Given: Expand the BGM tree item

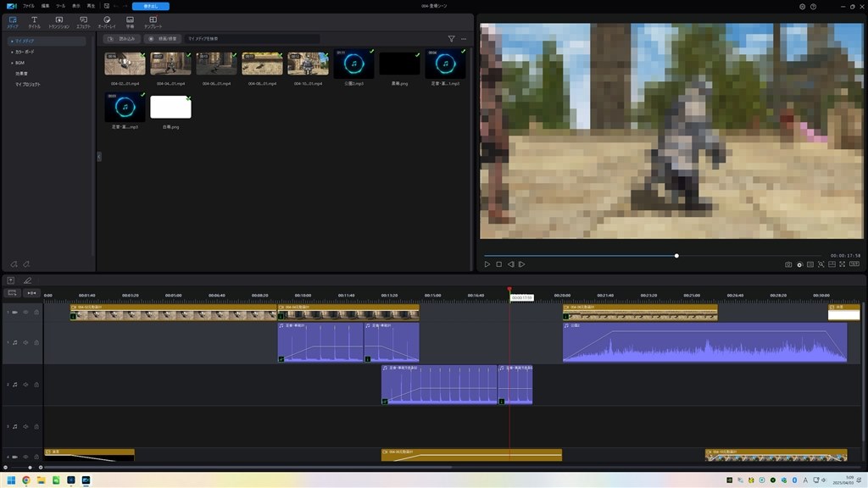Looking at the screenshot, I should coord(12,63).
